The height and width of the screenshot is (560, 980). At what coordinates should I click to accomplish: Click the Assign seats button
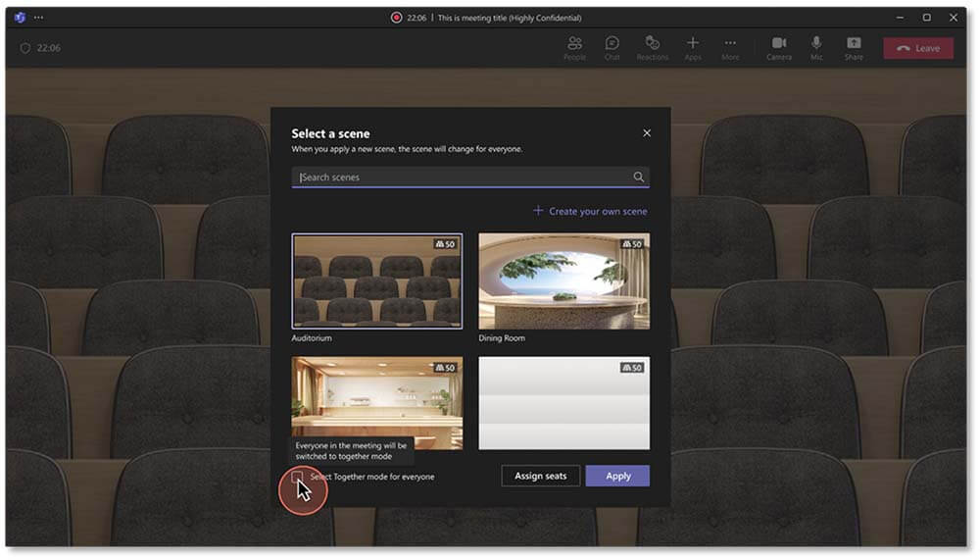pos(541,476)
